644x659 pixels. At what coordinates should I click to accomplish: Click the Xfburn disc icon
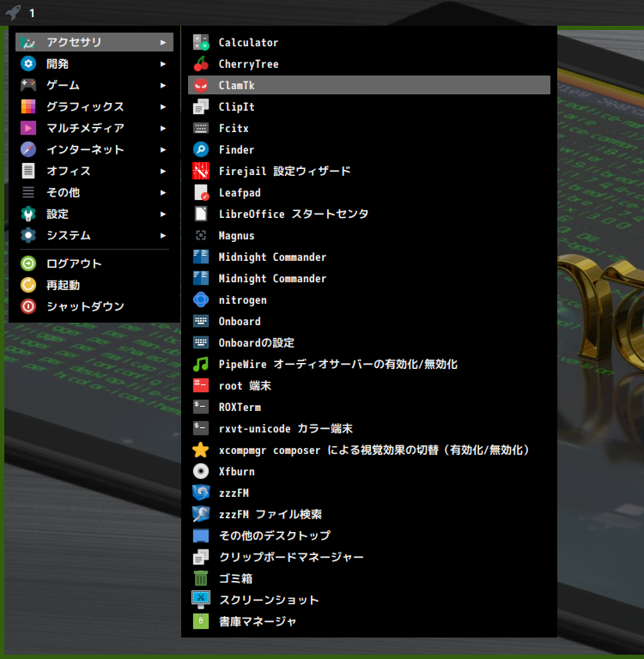pos(201,471)
